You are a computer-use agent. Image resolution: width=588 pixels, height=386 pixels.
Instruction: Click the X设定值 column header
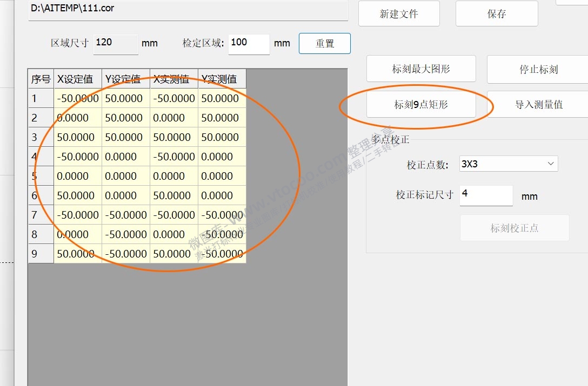coord(77,79)
